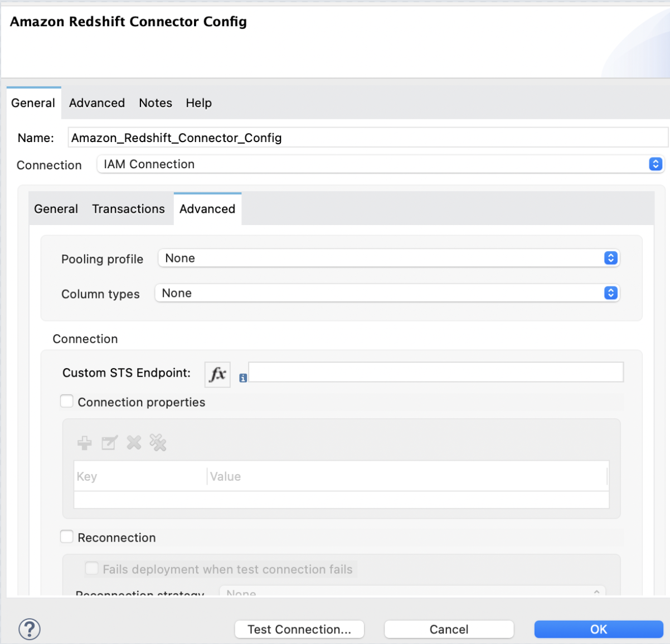
Task: Switch to the Transactions tab
Action: pos(128,208)
